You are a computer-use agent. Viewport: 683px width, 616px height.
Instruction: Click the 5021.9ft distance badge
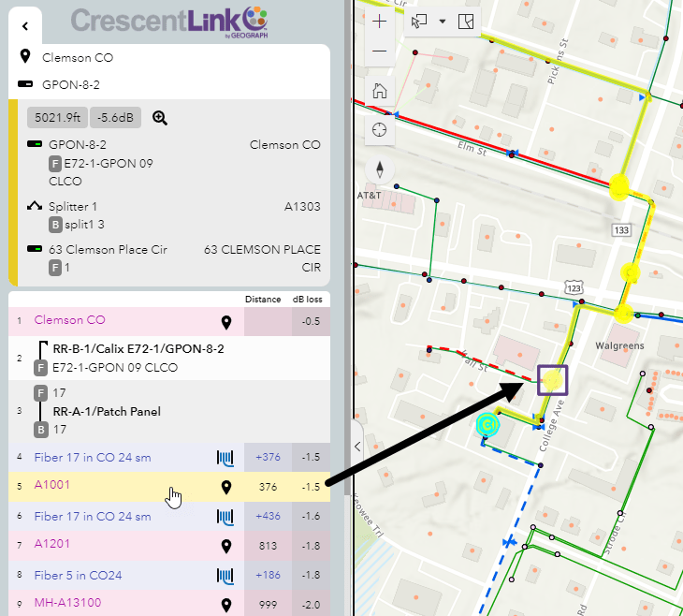(x=57, y=118)
